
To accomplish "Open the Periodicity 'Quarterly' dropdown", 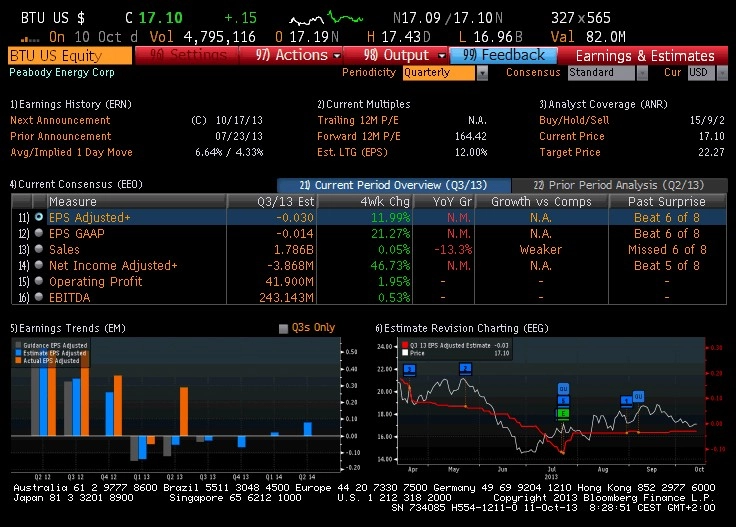I will click(x=482, y=73).
